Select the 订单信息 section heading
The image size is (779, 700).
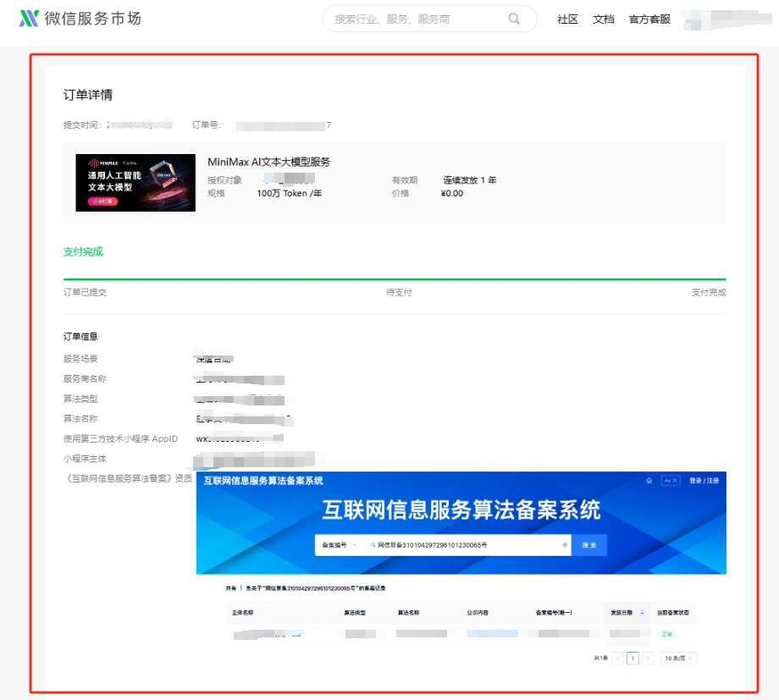coord(80,336)
